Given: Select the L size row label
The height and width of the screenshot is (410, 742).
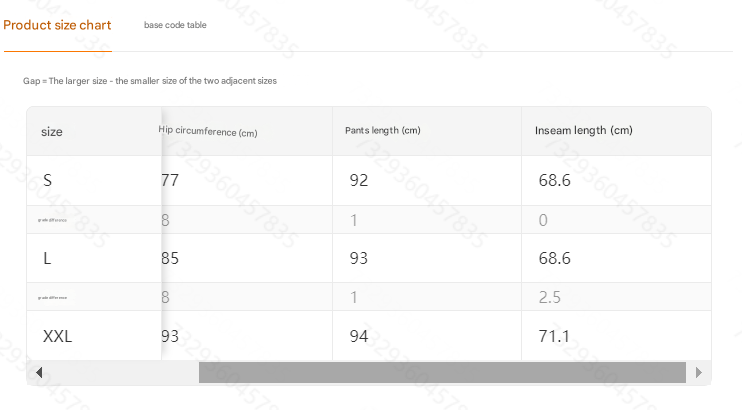Looking at the screenshot, I should (x=47, y=258).
